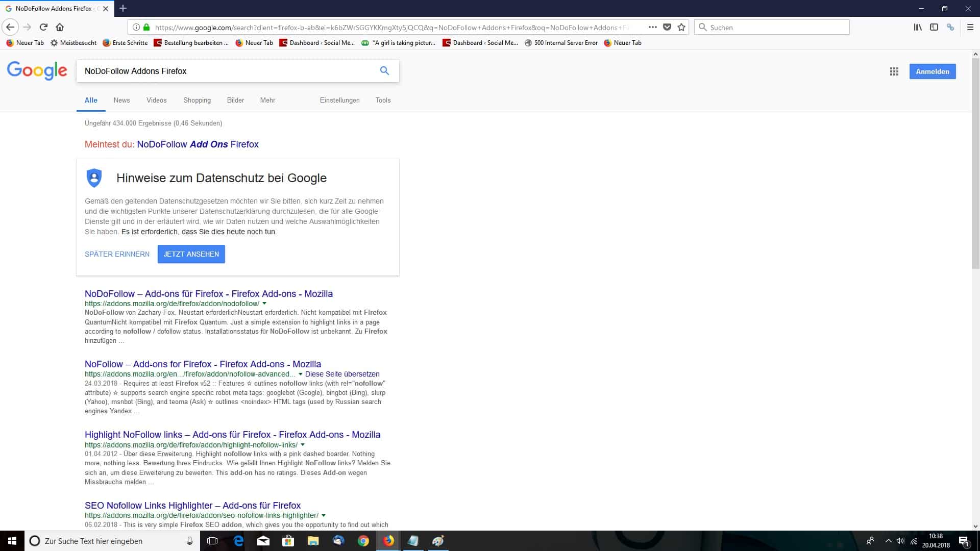Focus the Firefox Suchen search box
The image size is (980, 551).
772,27
